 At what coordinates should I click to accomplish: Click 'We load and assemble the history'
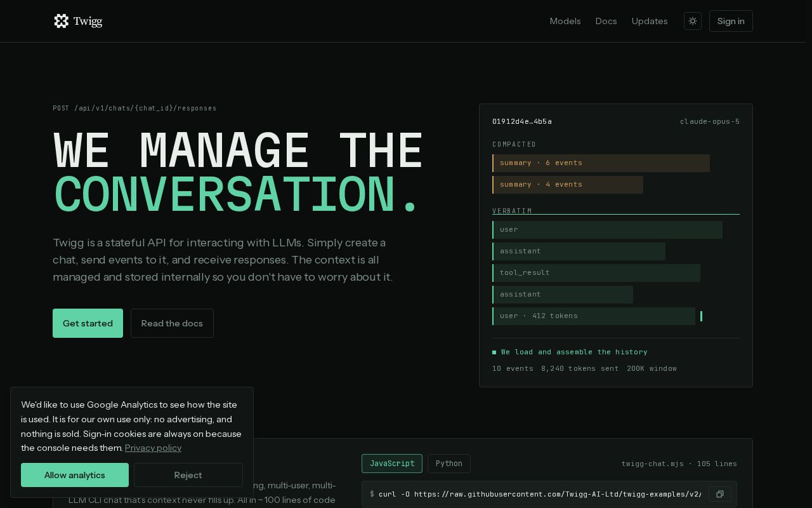(x=574, y=352)
